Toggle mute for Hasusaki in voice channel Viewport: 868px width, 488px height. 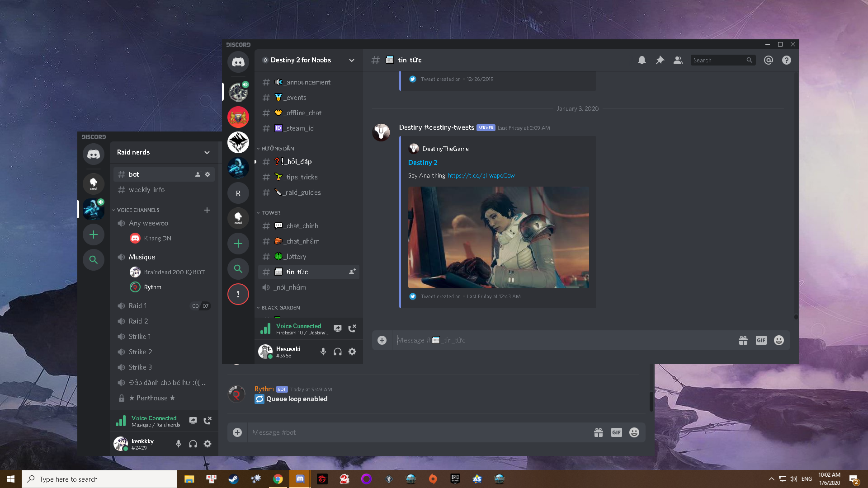pyautogui.click(x=322, y=352)
